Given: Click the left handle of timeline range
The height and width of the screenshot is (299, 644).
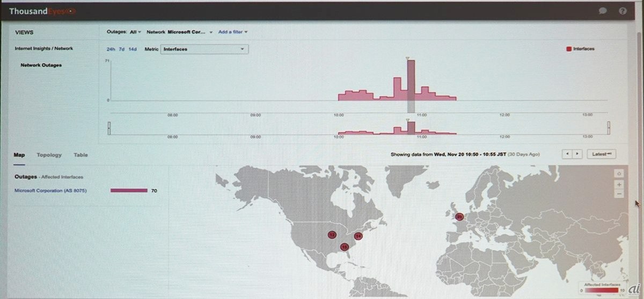Looking at the screenshot, I should tap(109, 128).
